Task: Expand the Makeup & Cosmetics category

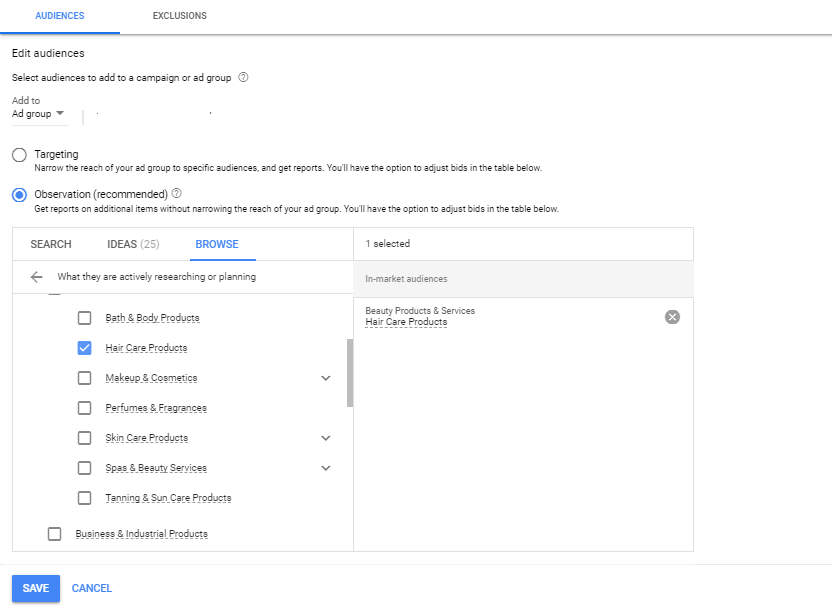Action: [x=326, y=378]
